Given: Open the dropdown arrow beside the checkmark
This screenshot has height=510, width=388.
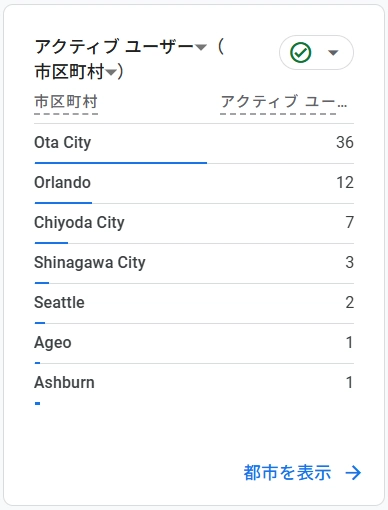Looking at the screenshot, I should click(x=333, y=53).
